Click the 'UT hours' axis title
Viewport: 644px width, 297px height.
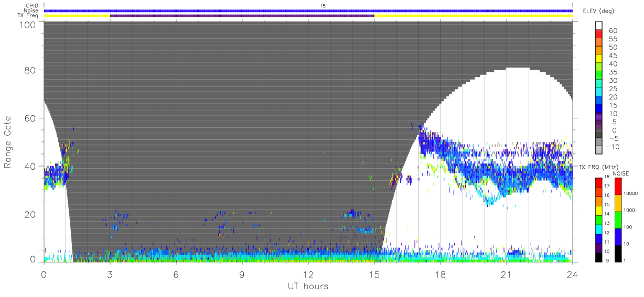click(x=307, y=286)
